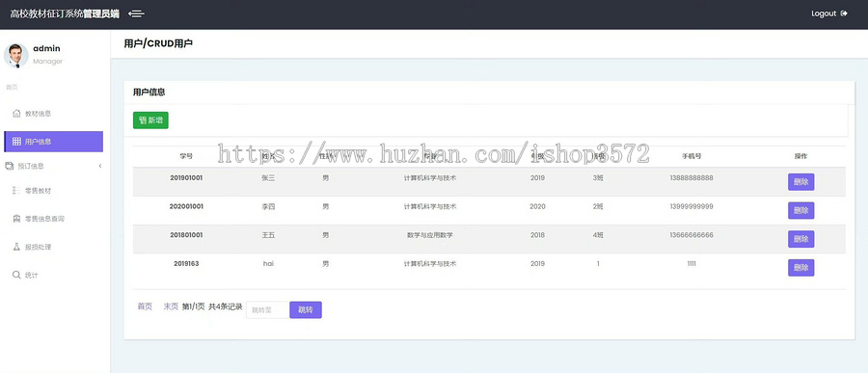Click the 零售信息查询 store icon

[x=16, y=219]
